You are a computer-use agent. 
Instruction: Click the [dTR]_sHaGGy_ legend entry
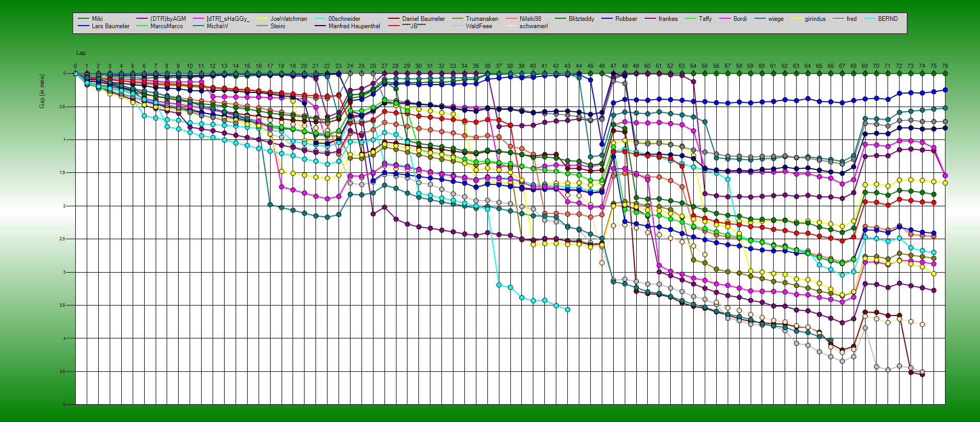click(228, 19)
